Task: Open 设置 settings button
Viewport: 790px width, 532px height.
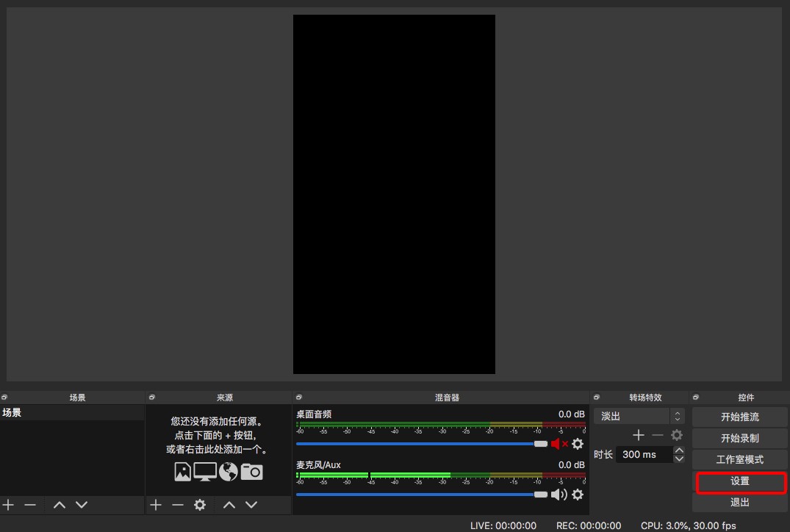Action: [x=739, y=481]
